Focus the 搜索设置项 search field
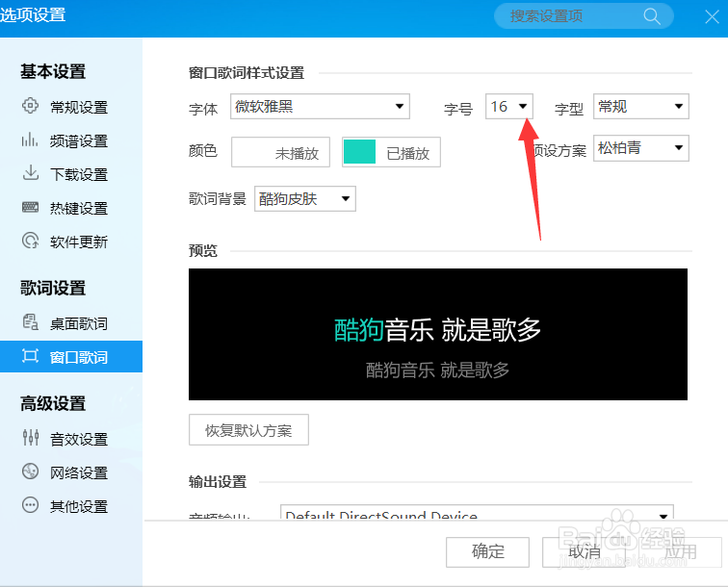Viewport: 728px width, 587px height. point(584,16)
